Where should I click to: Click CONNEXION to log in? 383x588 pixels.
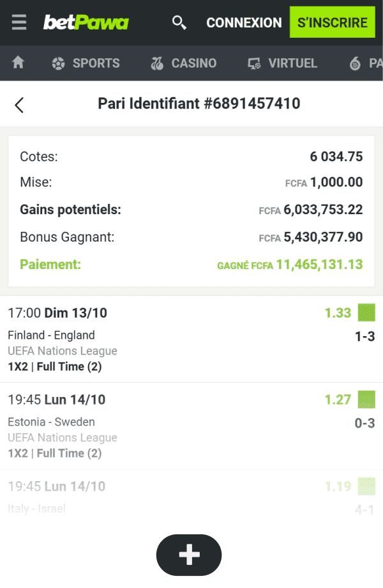(244, 23)
